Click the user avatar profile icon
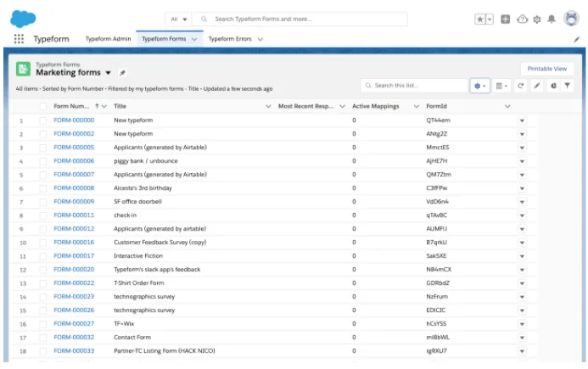588x369 pixels. point(571,19)
